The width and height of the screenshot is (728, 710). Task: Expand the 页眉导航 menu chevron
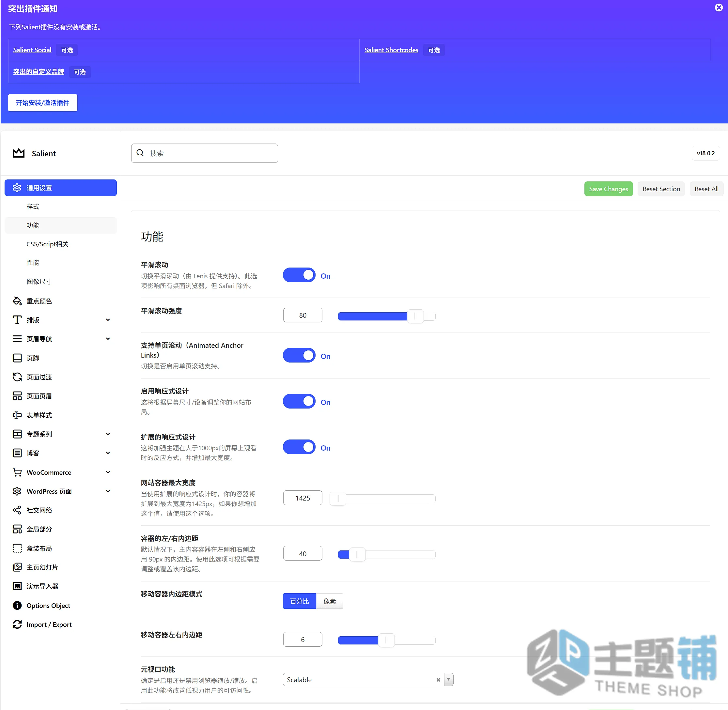[108, 339]
